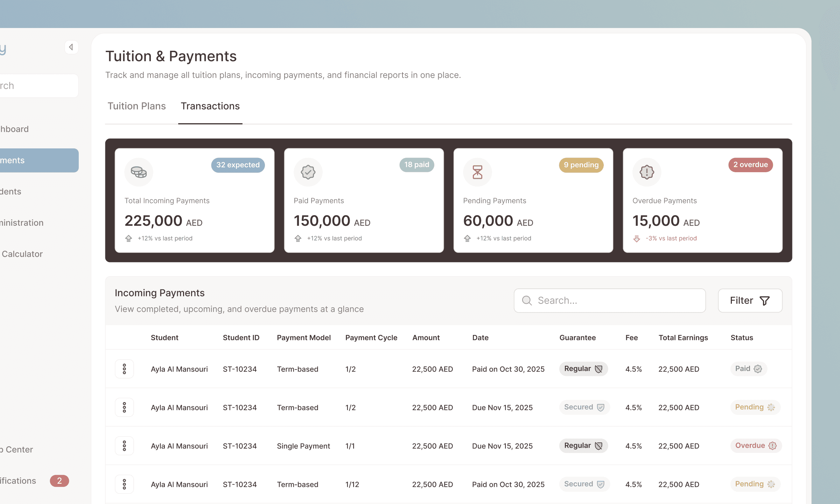Screen dimensions: 840x504
Task: Click the alert icon on Overdue Payments
Action: click(x=647, y=172)
